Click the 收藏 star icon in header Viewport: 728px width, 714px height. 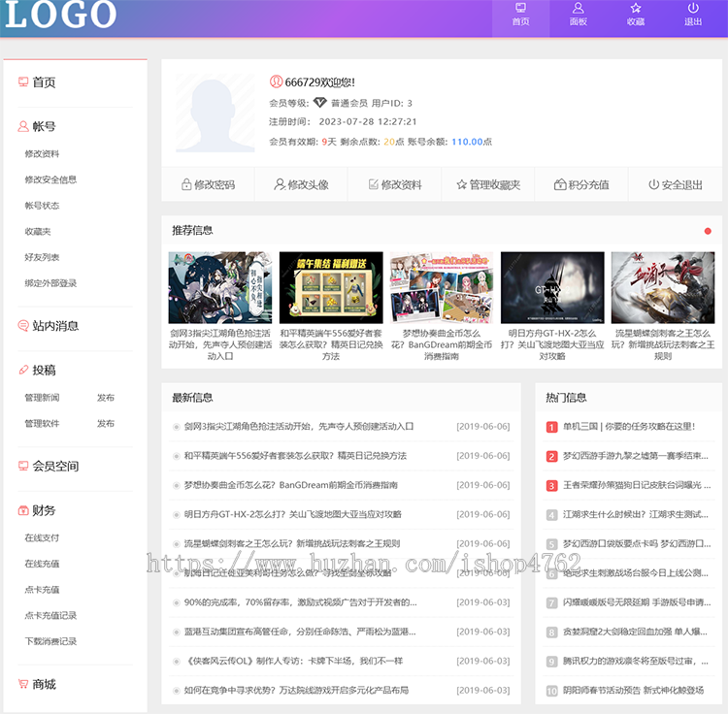(x=636, y=8)
